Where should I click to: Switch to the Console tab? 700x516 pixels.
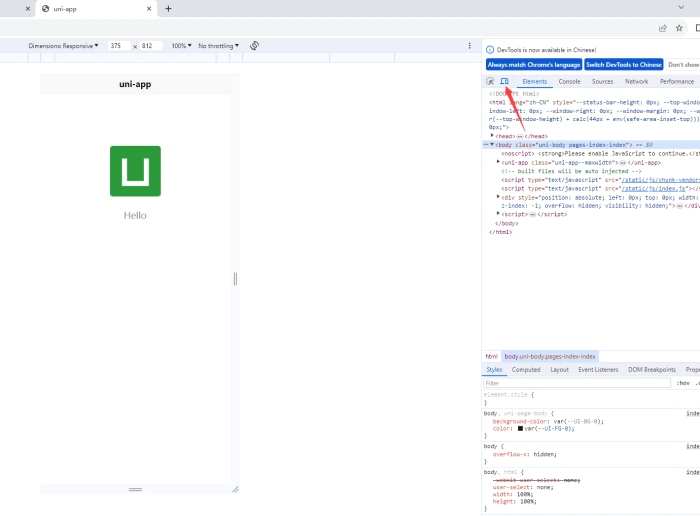click(x=569, y=82)
